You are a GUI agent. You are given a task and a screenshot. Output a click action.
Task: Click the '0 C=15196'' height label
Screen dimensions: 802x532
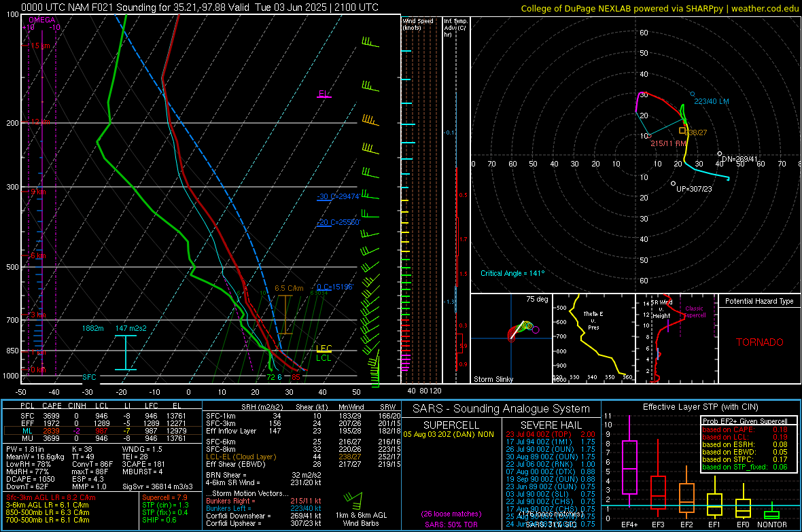[x=335, y=287]
